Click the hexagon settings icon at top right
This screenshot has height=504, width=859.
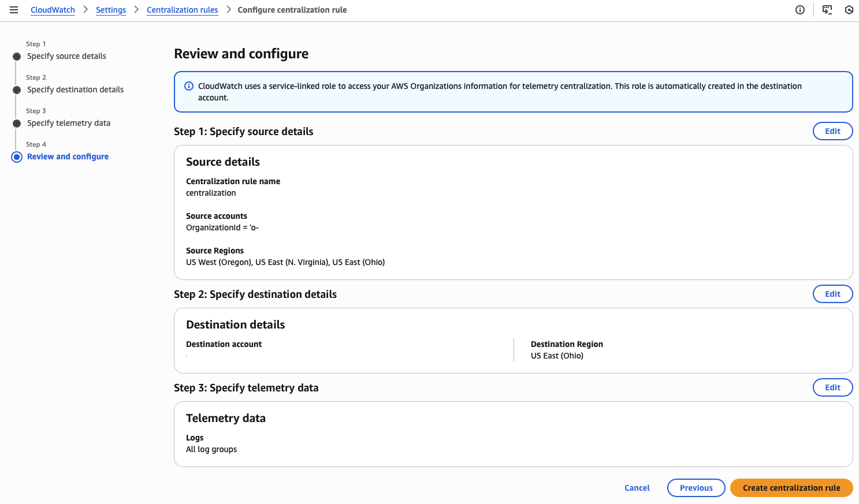click(x=849, y=10)
